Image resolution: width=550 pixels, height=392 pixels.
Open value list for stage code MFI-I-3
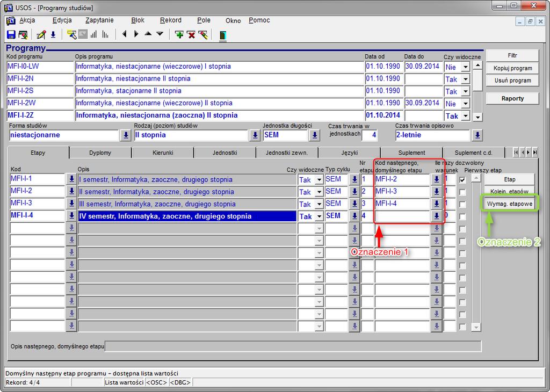[71, 204]
